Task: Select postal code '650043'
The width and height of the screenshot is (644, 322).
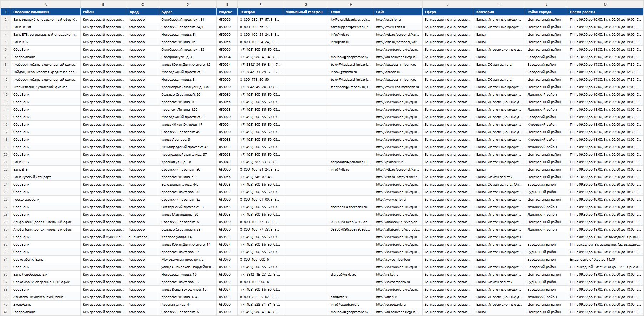Action: tap(227, 162)
